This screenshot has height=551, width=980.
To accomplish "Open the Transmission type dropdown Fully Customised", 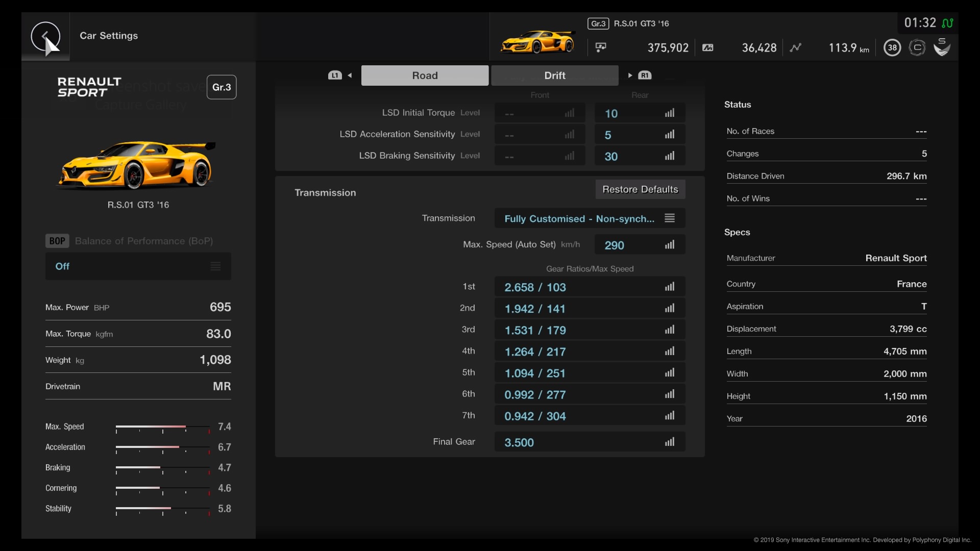I will (590, 218).
